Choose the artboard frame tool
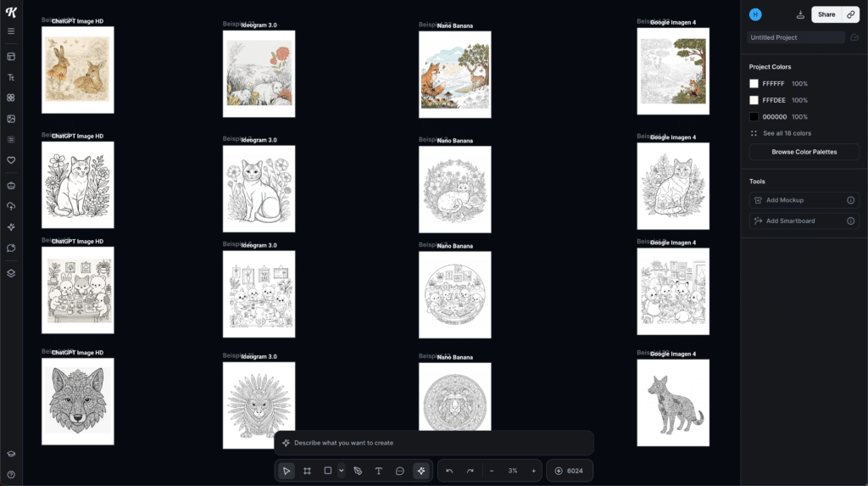The height and width of the screenshot is (486, 868). click(308, 471)
